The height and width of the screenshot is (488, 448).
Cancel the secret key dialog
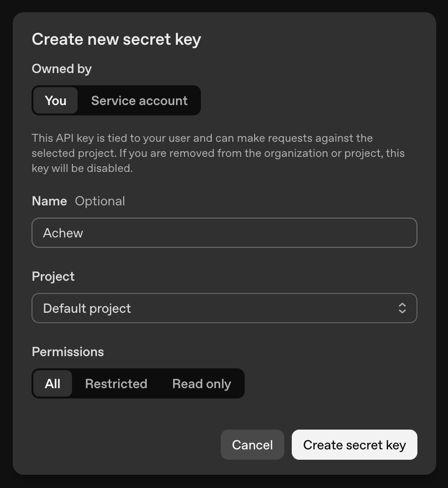coord(252,445)
